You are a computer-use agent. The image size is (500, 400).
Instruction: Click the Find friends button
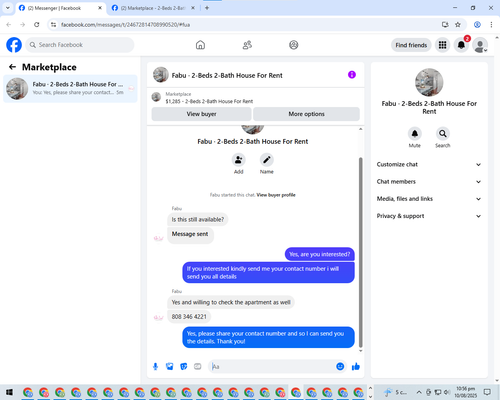tap(411, 45)
